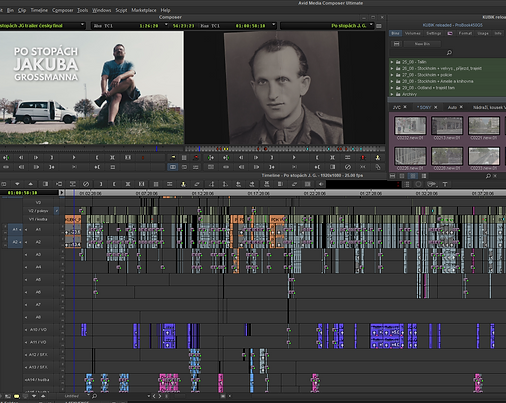Open the record sequence name dropdown

371,25
